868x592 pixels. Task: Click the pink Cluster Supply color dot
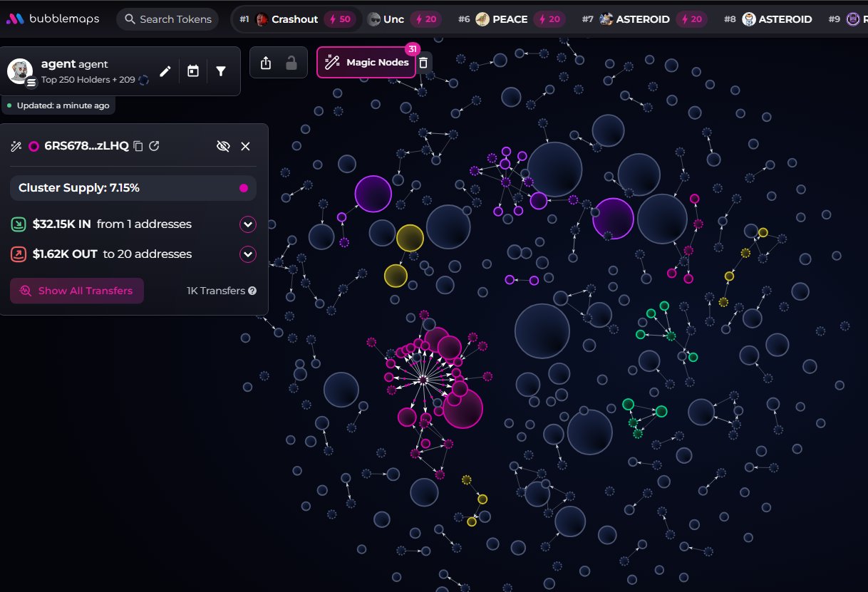[244, 188]
